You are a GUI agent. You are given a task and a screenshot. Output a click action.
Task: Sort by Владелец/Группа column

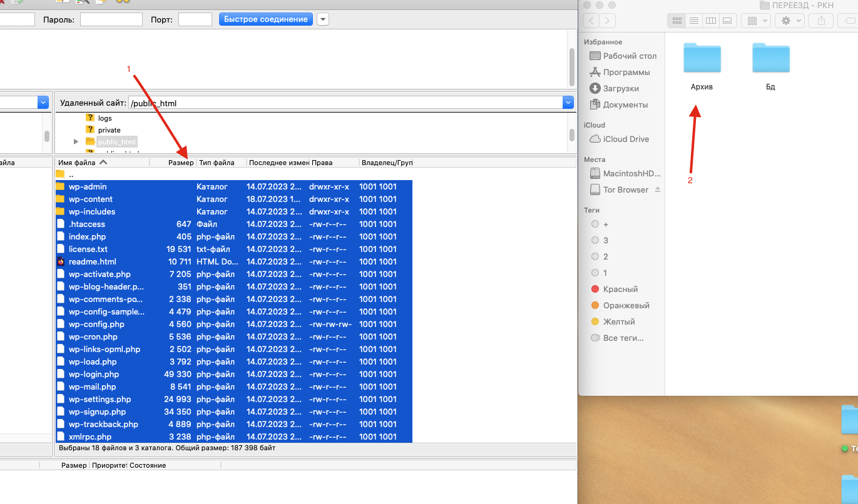(x=387, y=163)
